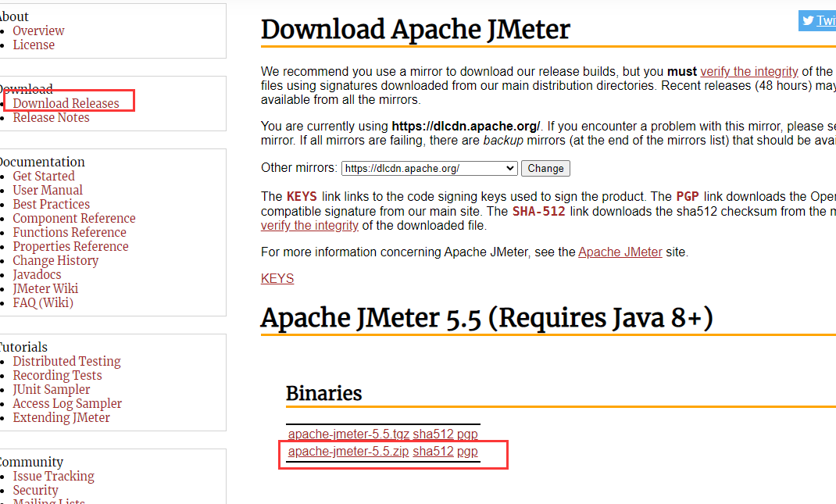
Task: Click the Community sidebar heading
Action: pos(31,462)
